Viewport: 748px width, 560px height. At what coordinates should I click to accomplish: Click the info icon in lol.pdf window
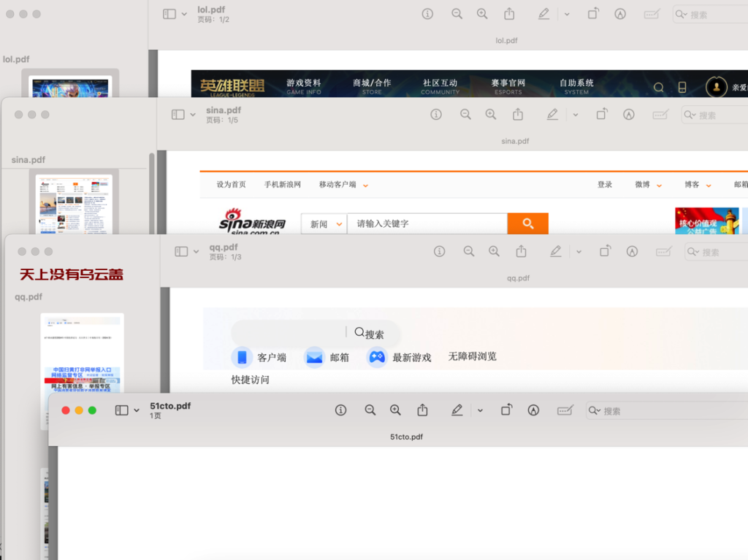(x=427, y=14)
